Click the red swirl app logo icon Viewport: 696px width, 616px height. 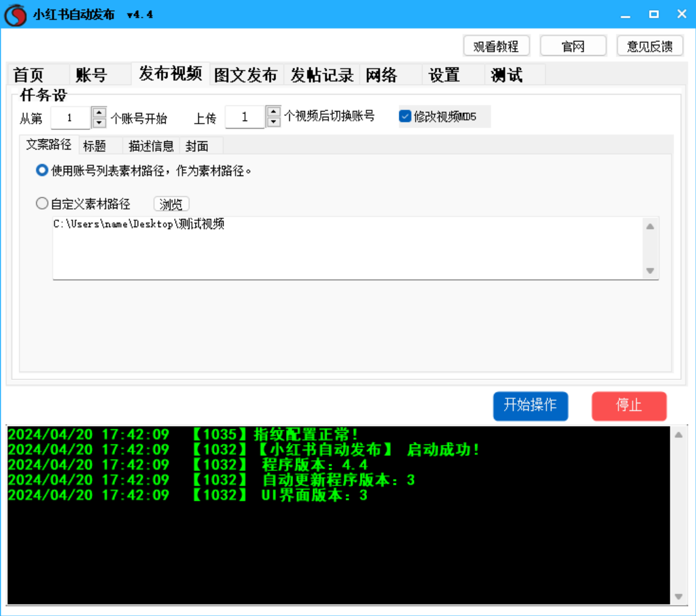(15, 15)
